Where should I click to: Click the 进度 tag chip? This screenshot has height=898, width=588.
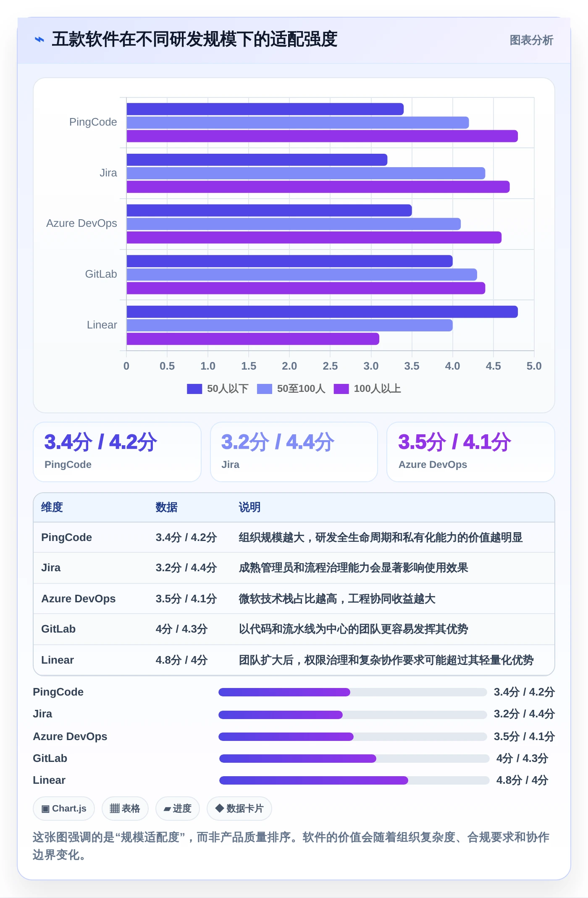pyautogui.click(x=178, y=809)
